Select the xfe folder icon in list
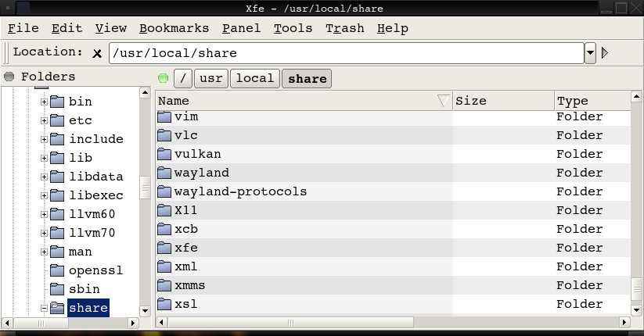This screenshot has width=644, height=336. coord(164,248)
